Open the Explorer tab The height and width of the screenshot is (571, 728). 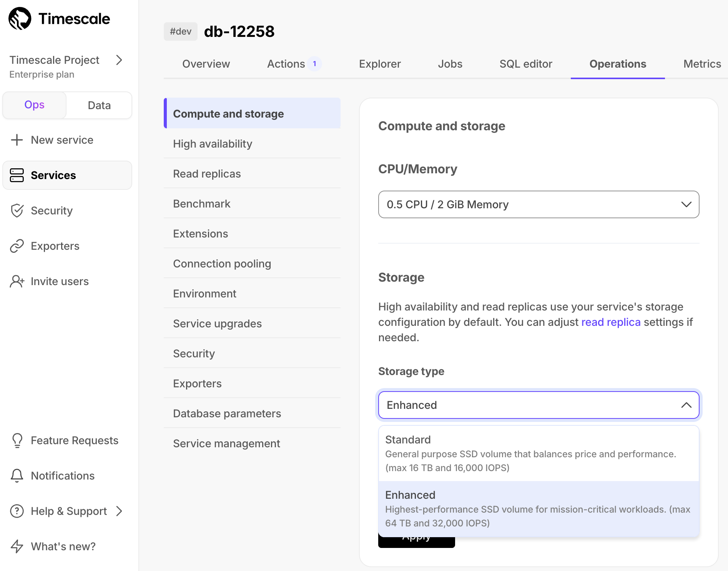[380, 64]
